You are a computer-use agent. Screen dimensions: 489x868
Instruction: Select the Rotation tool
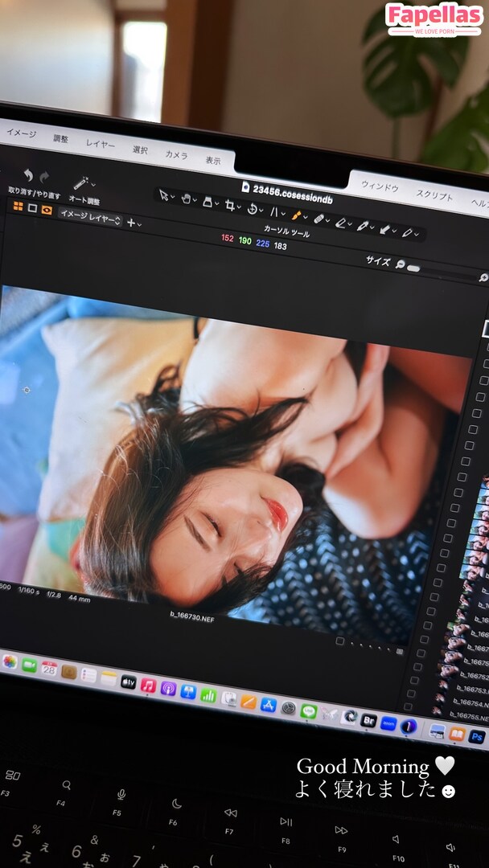point(252,209)
